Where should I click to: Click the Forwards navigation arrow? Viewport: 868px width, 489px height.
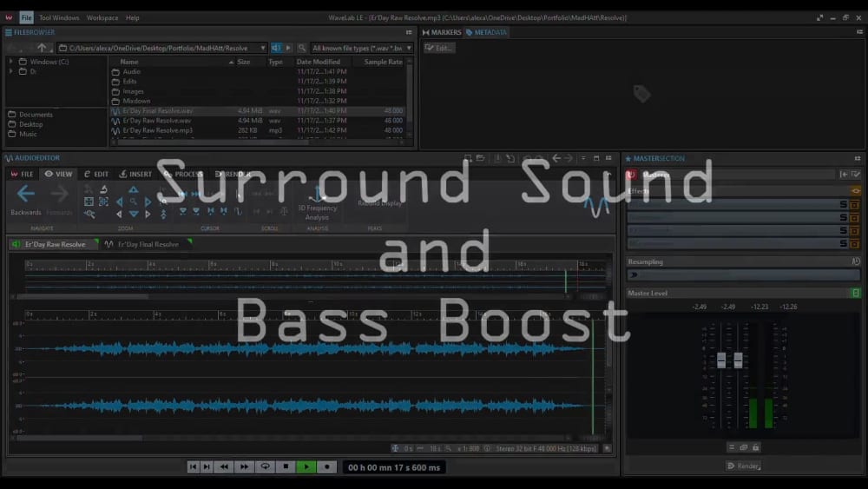(x=59, y=194)
